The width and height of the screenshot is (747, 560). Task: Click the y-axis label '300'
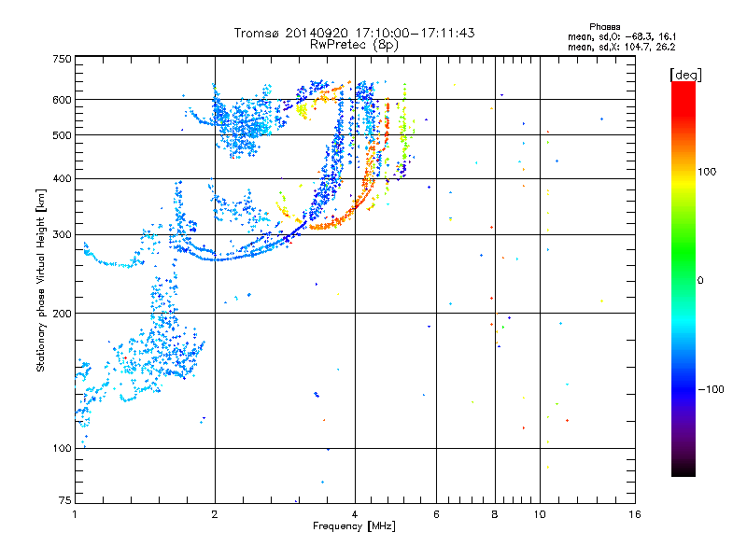(x=62, y=235)
